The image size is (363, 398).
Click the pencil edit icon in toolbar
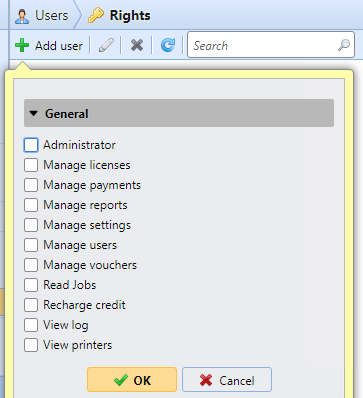(106, 45)
